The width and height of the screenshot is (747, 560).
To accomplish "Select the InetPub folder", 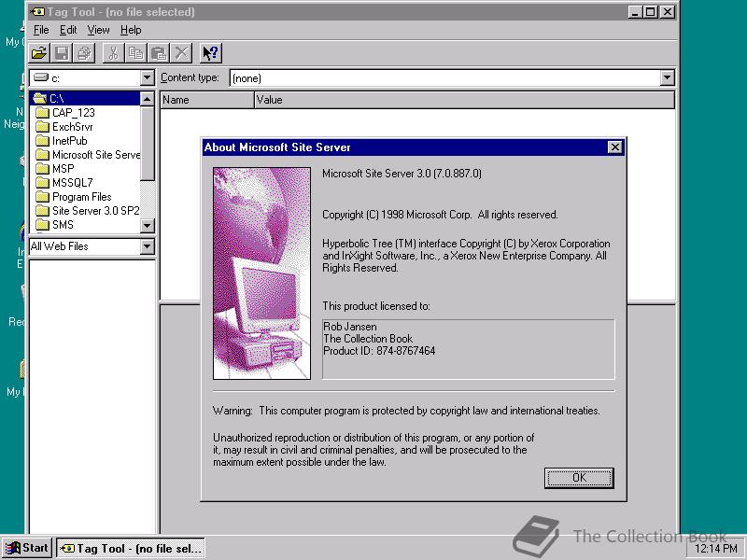I will point(62,141).
